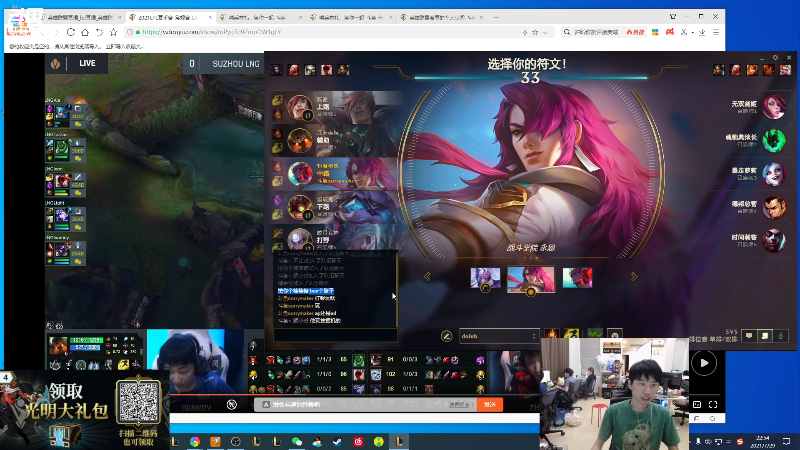Toggle the danmaku off icon in player
This screenshot has width=800, height=450.
click(x=232, y=405)
